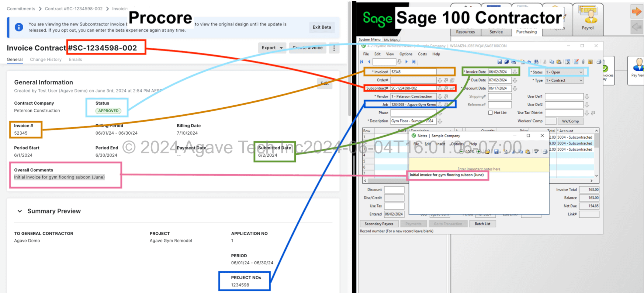The image size is (644, 293).
Task: Click the Save icon in Payable Invoices toolbar
Action: click(x=499, y=62)
